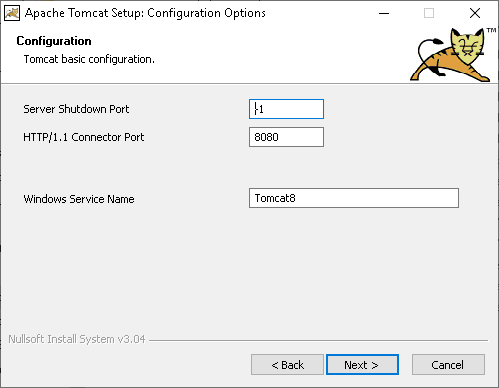Go back with the < Back button
This screenshot has height=388, width=499.
pos(287,365)
